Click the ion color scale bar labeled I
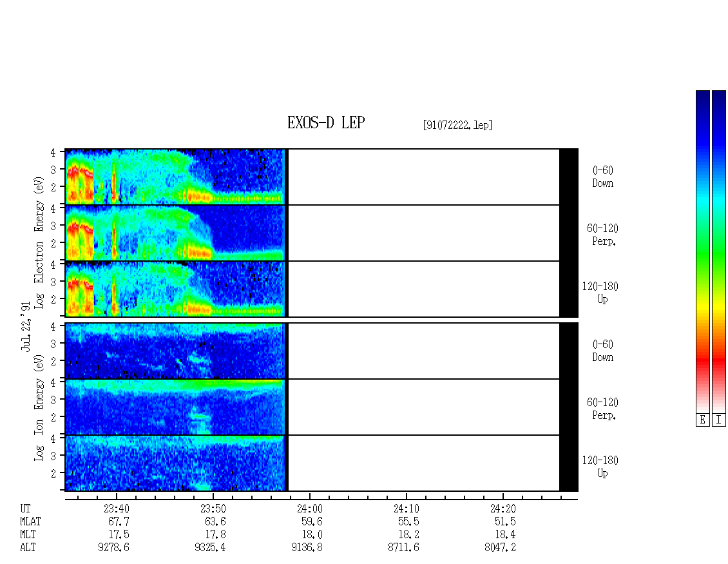728x564 pixels. tap(719, 251)
